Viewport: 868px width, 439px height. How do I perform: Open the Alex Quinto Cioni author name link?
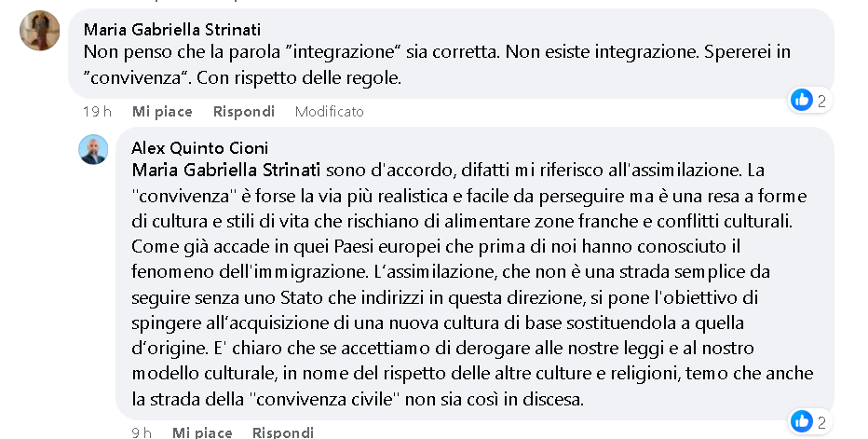pos(200,148)
